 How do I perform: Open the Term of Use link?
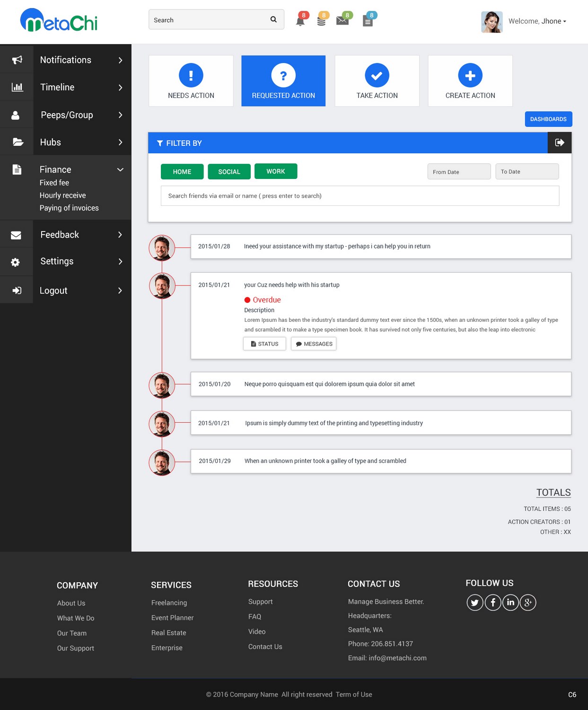click(x=354, y=694)
